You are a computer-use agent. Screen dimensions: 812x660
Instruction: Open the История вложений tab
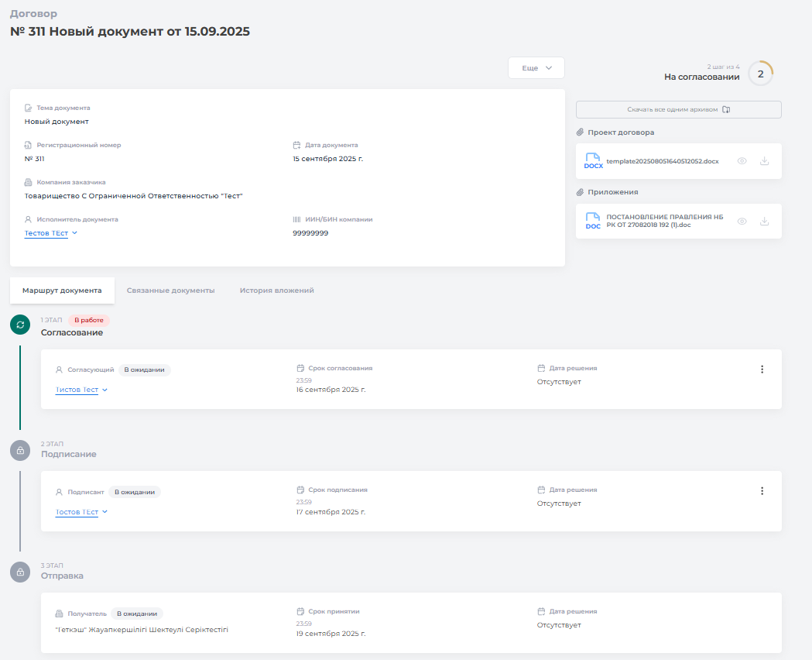(276, 290)
